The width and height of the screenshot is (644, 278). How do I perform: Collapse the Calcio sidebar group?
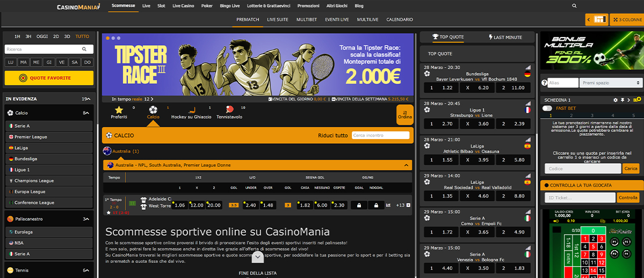tap(88, 113)
